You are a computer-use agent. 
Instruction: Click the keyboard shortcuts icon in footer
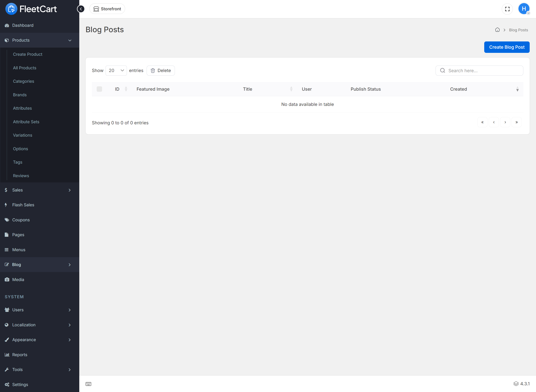[x=88, y=384]
